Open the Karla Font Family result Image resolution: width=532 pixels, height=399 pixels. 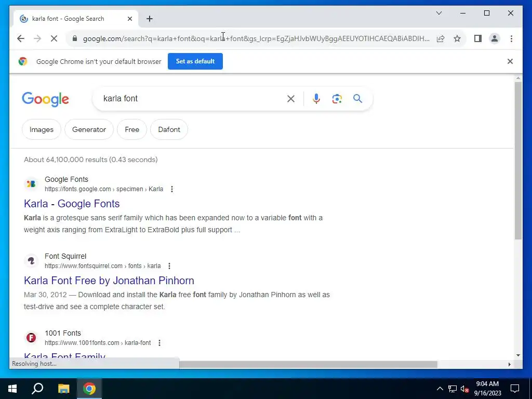point(64,355)
